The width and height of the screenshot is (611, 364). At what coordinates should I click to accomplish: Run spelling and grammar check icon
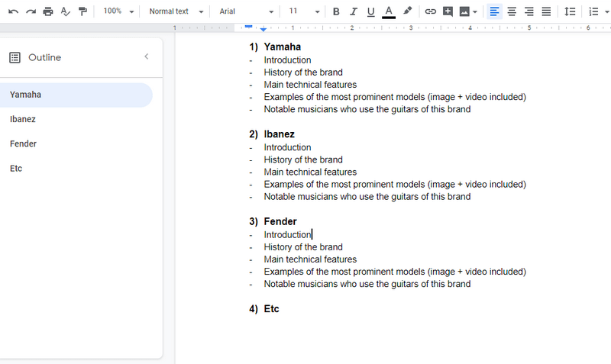[66, 11]
